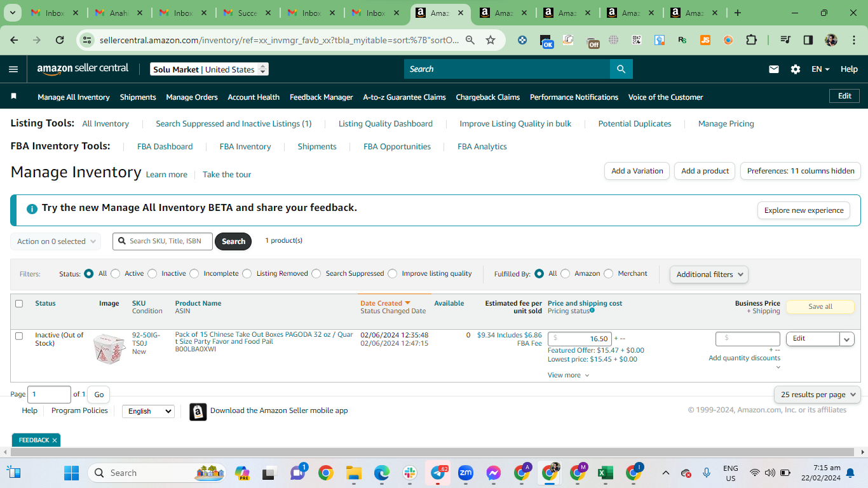Select the Inactive status radio button
This screenshot has width=868, height=488.
[152, 274]
